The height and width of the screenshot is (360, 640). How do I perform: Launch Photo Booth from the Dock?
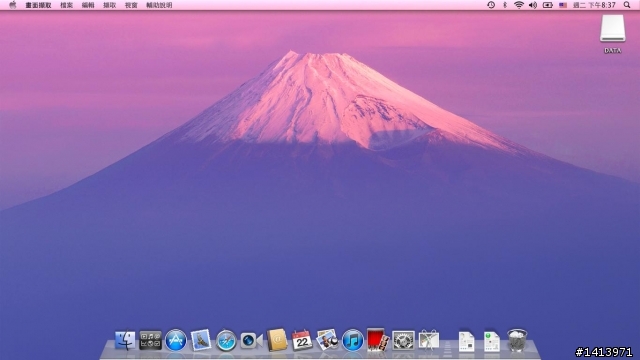[x=377, y=340]
